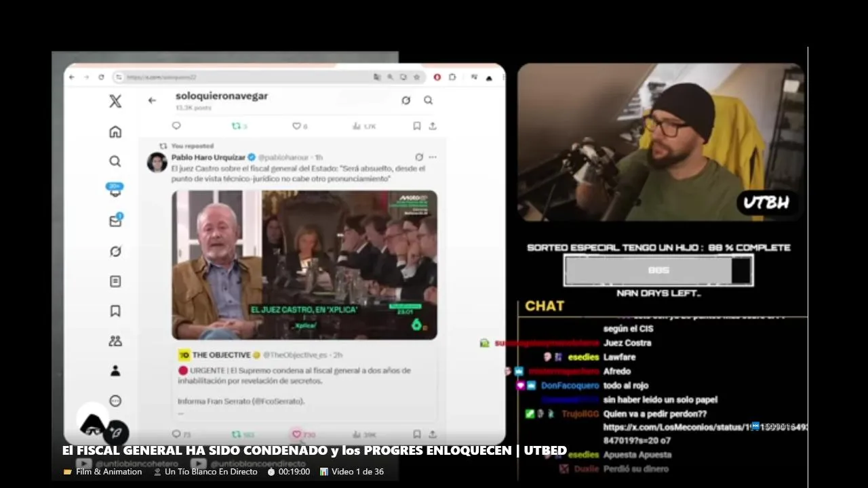The width and height of the screenshot is (868, 488).
Task: Reply to the post with 73 replies
Action: point(181,434)
